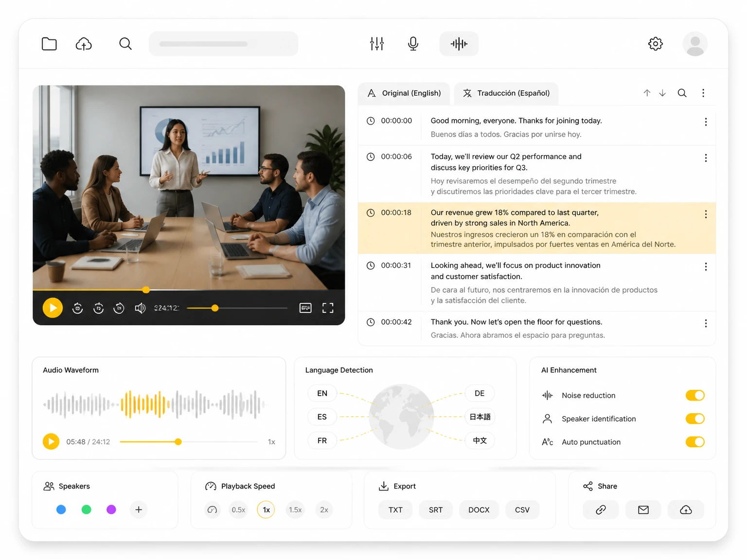
Task: Open options menu for the 00:00:00 entry
Action: click(706, 122)
